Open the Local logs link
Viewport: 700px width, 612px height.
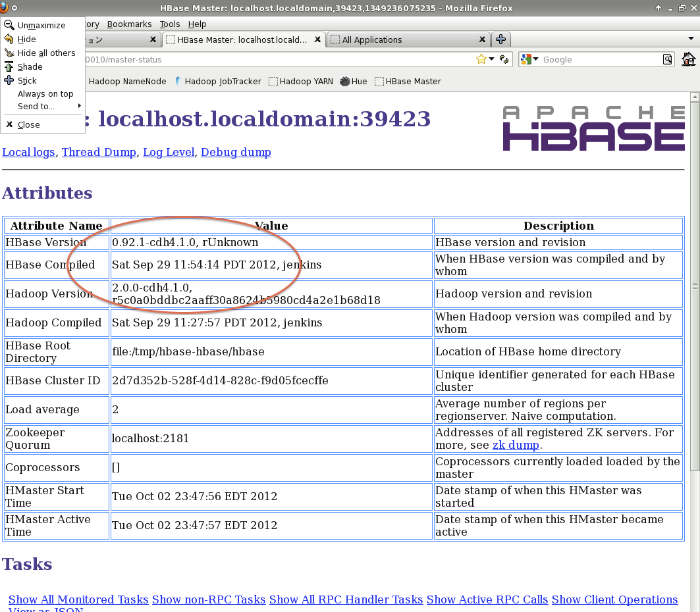coord(28,152)
